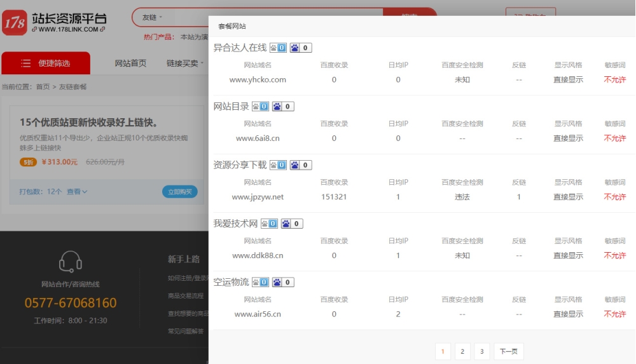Click the blue paw badge beside 资源分享下载
636x364 pixels.
coord(301,165)
